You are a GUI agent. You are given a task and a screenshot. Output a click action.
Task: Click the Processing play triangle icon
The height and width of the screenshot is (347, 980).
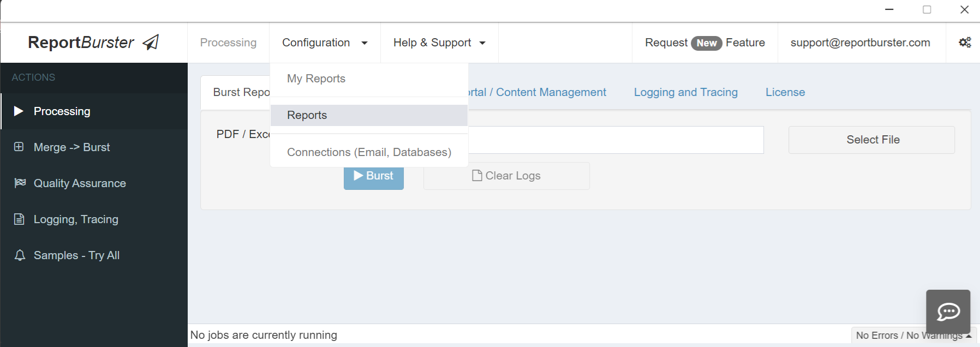tap(19, 111)
